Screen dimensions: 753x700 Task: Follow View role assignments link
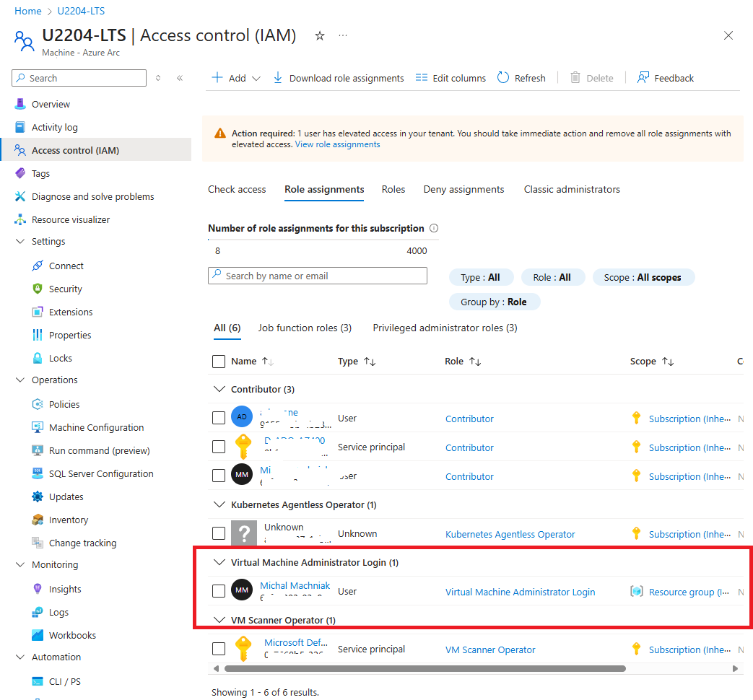(338, 144)
